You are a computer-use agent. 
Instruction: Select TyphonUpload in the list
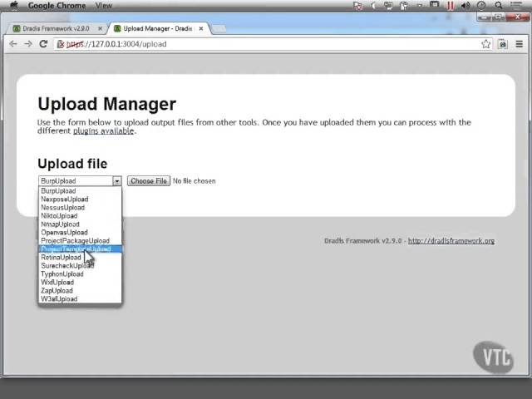click(80, 274)
